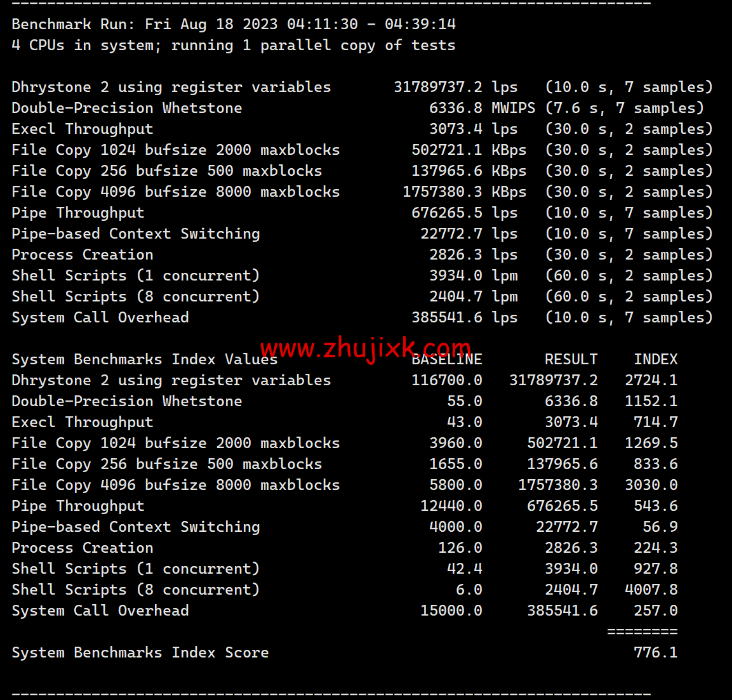The width and height of the screenshot is (732, 700).
Task: Select the BASELINE column header
Action: pos(447,359)
